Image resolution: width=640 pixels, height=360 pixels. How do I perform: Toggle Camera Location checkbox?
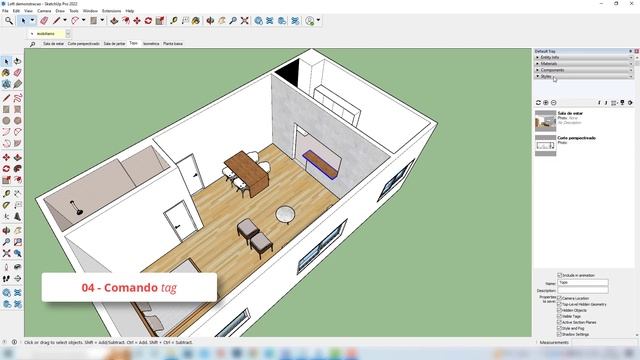pos(560,298)
